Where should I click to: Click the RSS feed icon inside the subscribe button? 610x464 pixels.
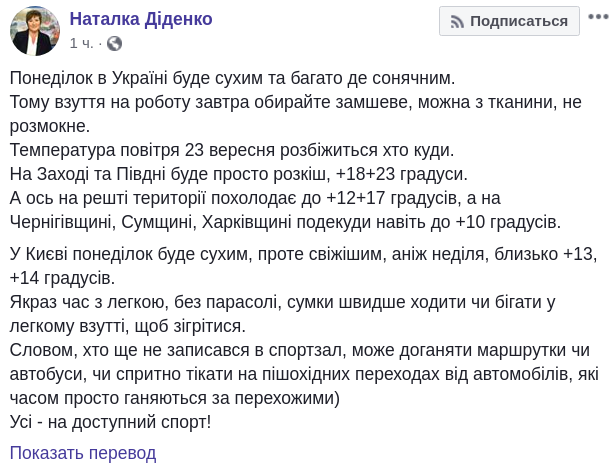click(x=456, y=21)
